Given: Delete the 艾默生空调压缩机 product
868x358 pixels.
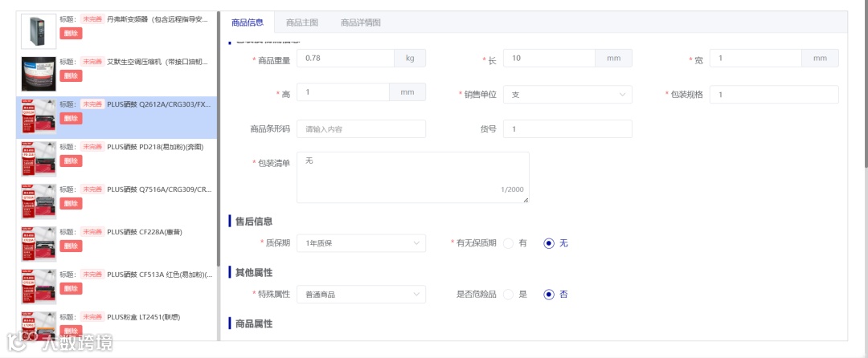Looking at the screenshot, I should pos(71,75).
